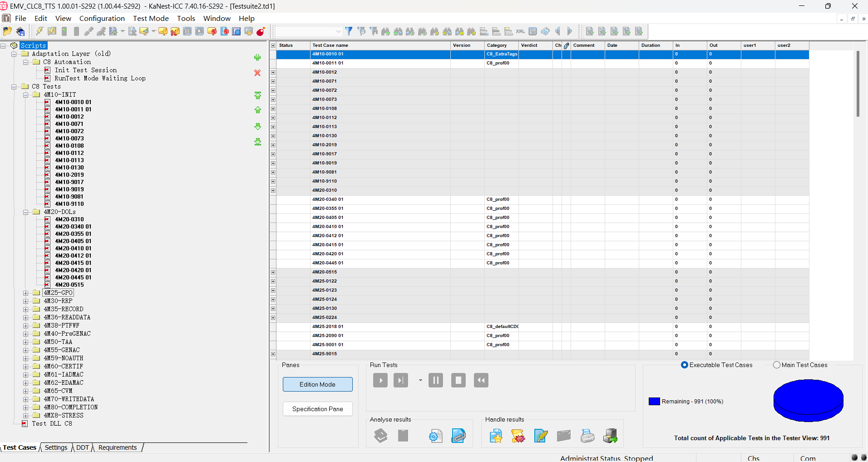
Task: Select Executable Test Cases radio button
Action: point(685,365)
